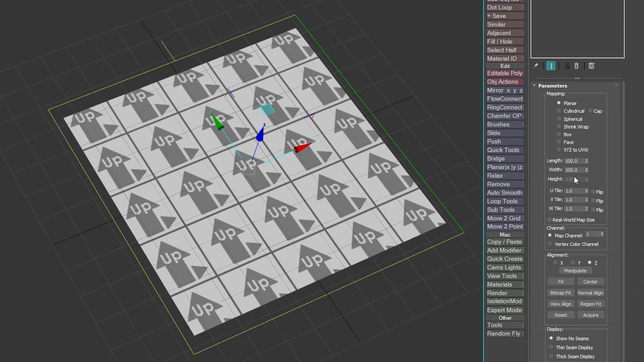The image size is (644, 362).
Task: Set alignment axis to Y
Action: coord(573,263)
